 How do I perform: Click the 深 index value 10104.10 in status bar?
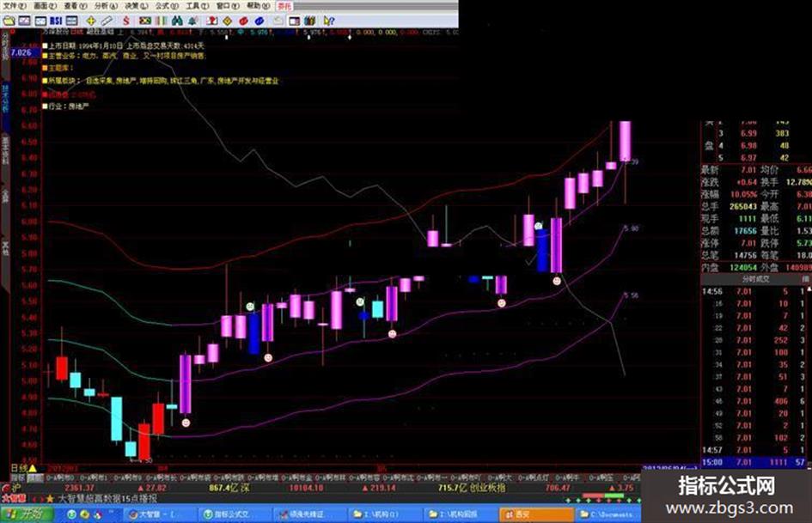(x=307, y=488)
